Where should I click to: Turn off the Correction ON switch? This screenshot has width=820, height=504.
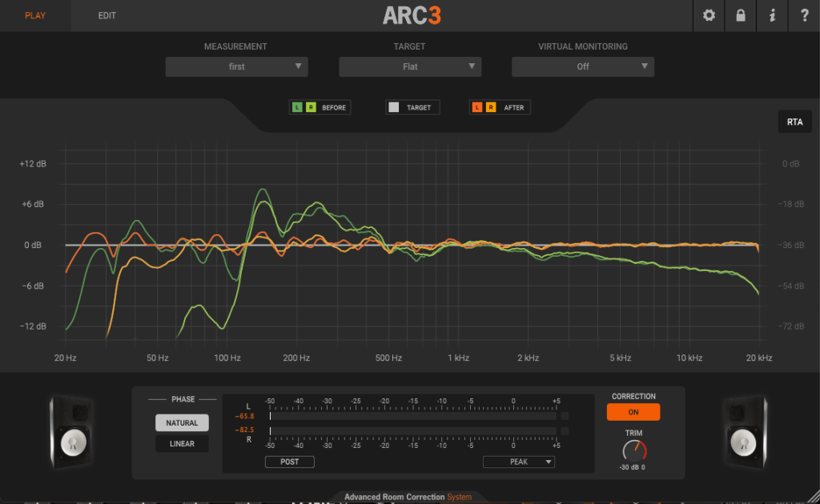click(633, 412)
